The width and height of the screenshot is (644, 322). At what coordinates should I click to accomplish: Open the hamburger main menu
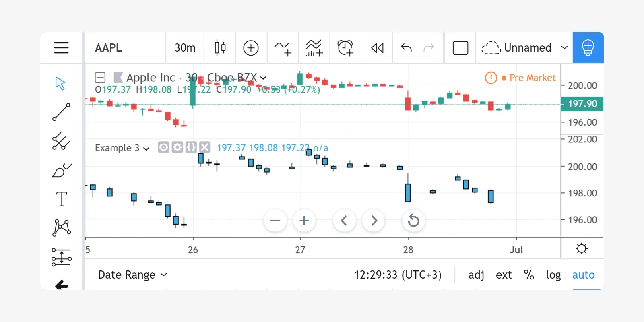point(61,47)
